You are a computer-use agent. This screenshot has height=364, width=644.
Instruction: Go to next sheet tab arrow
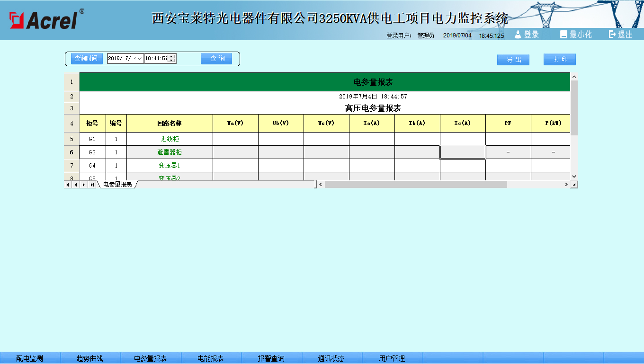(84, 185)
